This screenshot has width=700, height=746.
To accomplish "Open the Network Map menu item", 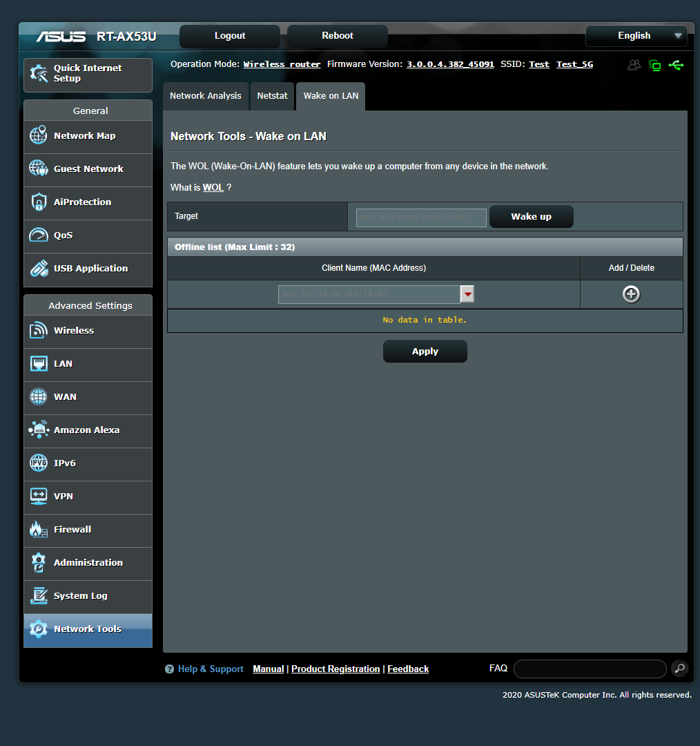I will pyautogui.click(x=88, y=137).
